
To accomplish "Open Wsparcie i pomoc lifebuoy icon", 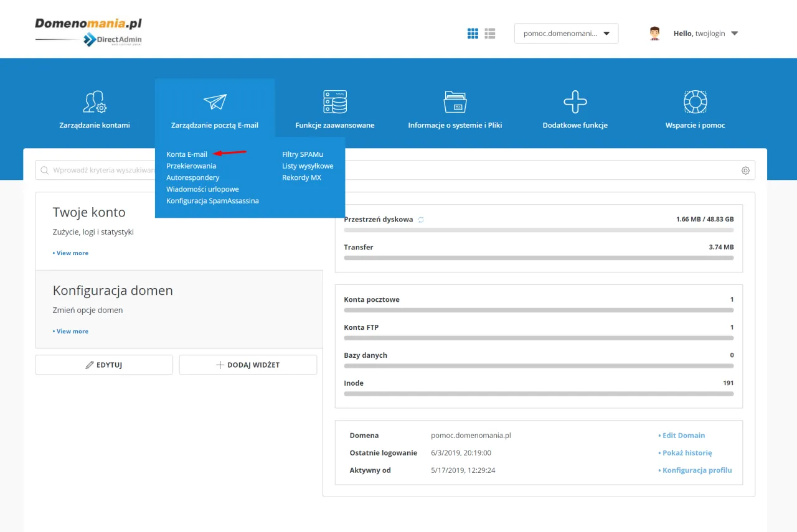I will [695, 101].
